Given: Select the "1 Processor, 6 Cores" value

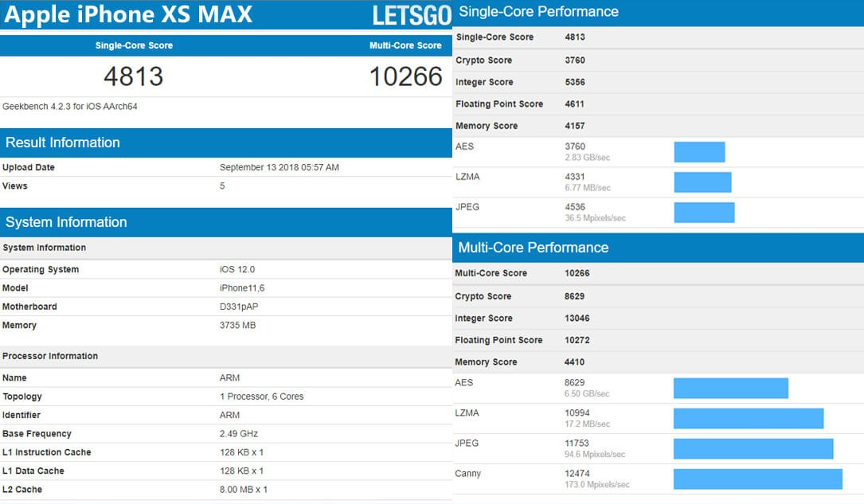Looking at the screenshot, I should coord(262,397).
